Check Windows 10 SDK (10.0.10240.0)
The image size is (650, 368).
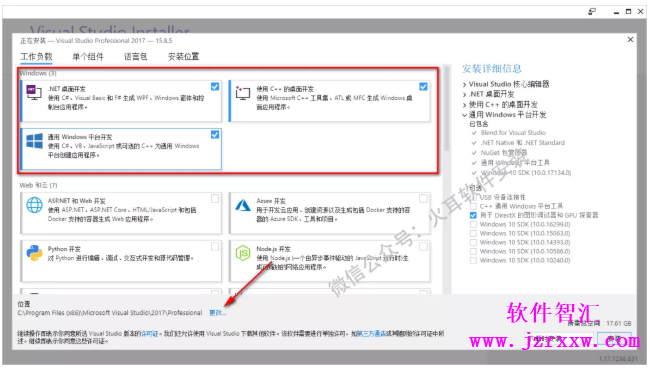(x=473, y=260)
